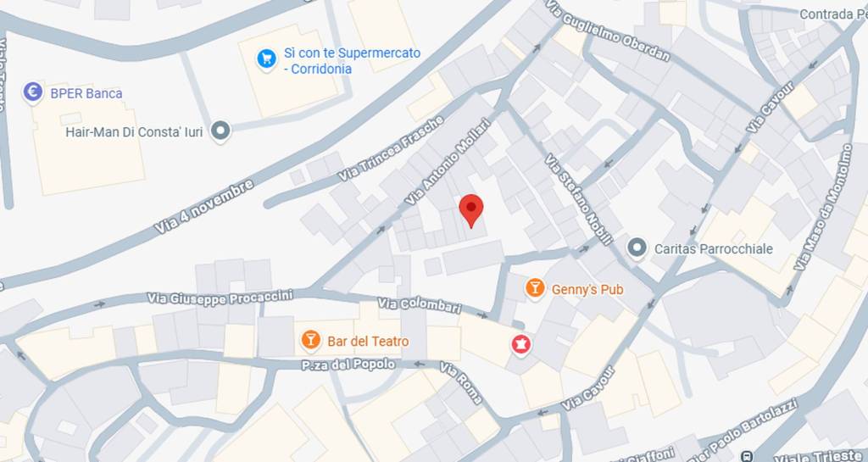Select the Hair-Man Di Consta' Iuri label

(x=134, y=132)
